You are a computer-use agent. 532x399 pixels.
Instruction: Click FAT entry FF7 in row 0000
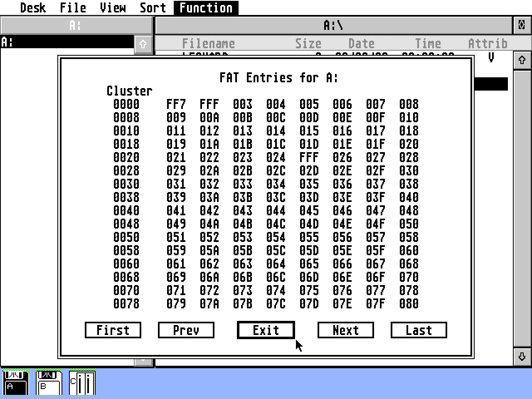pos(176,104)
